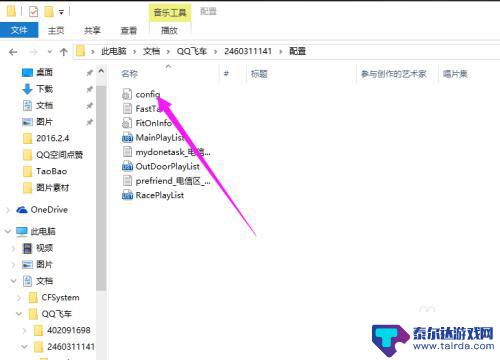Open recent locations dropdown arrow
The image size is (500, 360).
pos(50,52)
